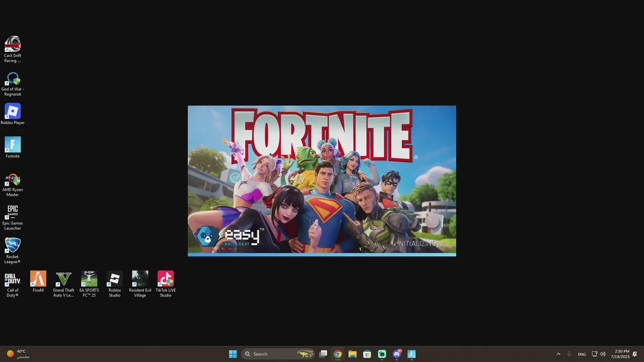Click the Fortnite splash screen image

(322, 181)
